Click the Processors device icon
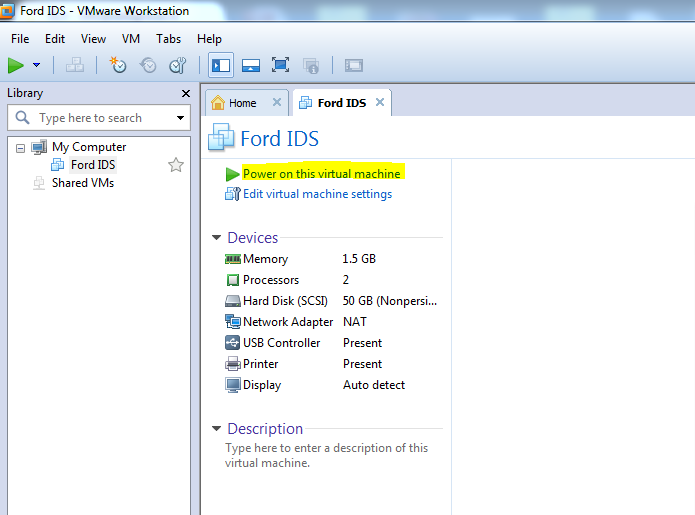The width and height of the screenshot is (695, 515). click(233, 280)
